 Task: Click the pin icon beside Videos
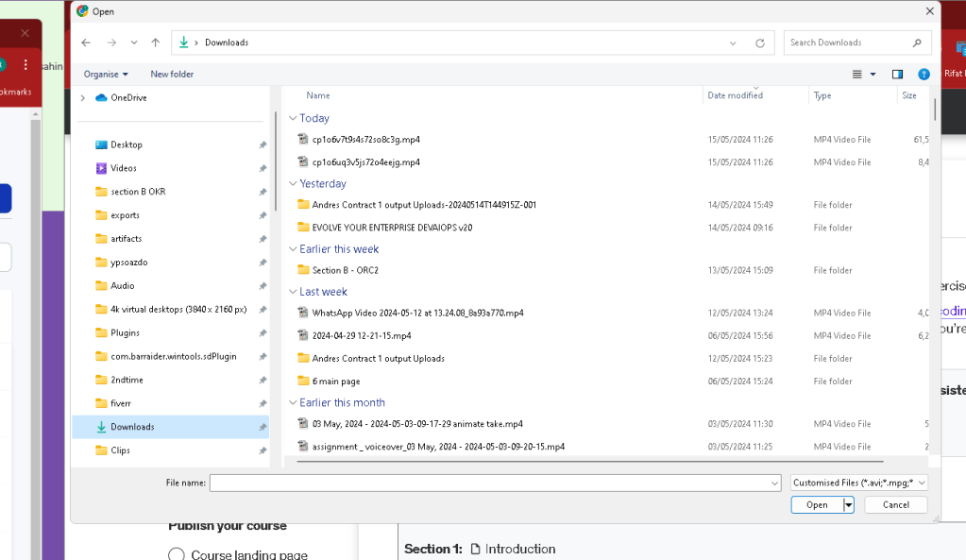pos(263,169)
